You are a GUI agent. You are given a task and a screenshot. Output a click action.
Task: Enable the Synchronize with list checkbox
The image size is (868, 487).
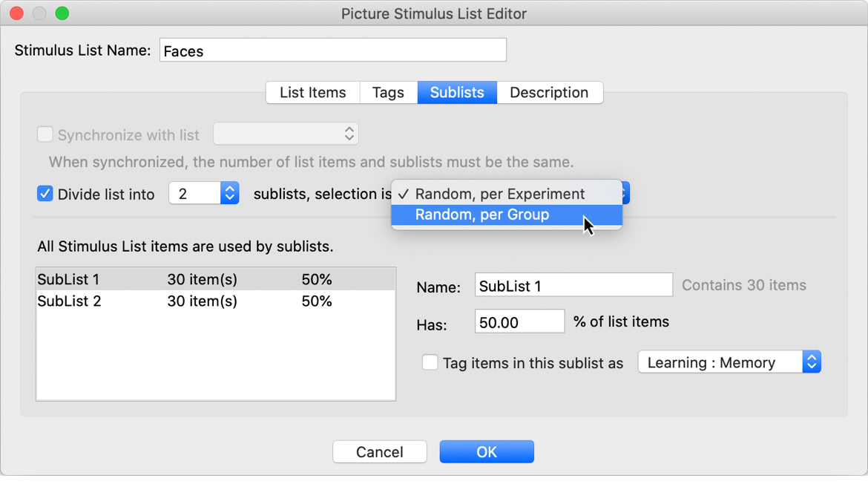pyautogui.click(x=45, y=134)
